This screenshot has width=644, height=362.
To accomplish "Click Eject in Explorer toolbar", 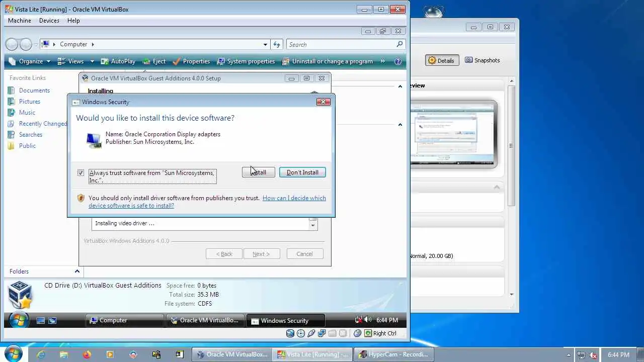I will [x=154, y=61].
